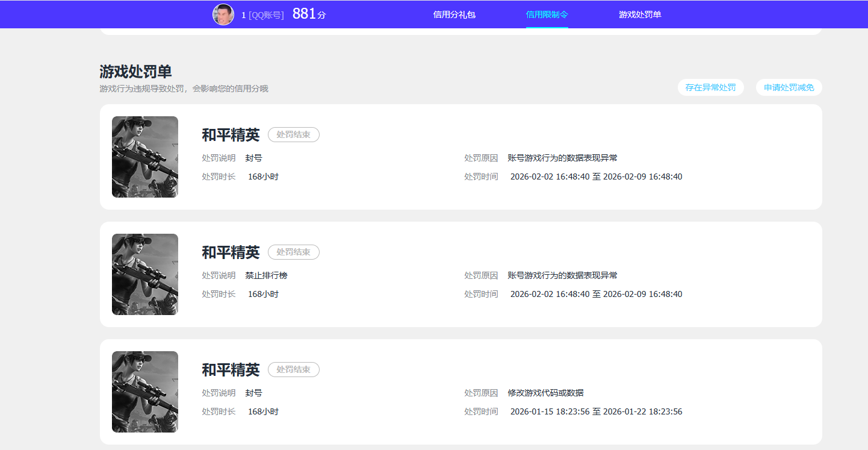Go to the 游戏处罚单 tab
Viewport: 868px width, 450px height.
(x=640, y=14)
